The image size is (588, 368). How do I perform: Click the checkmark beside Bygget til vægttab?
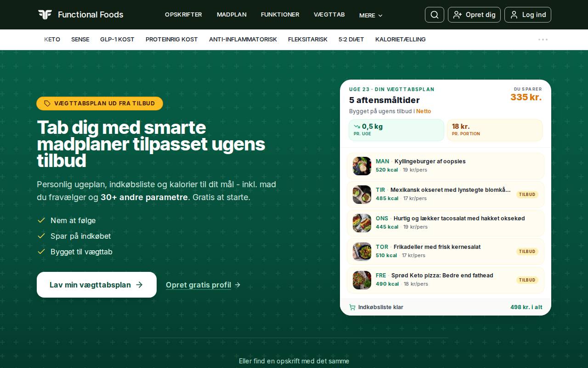tap(41, 252)
